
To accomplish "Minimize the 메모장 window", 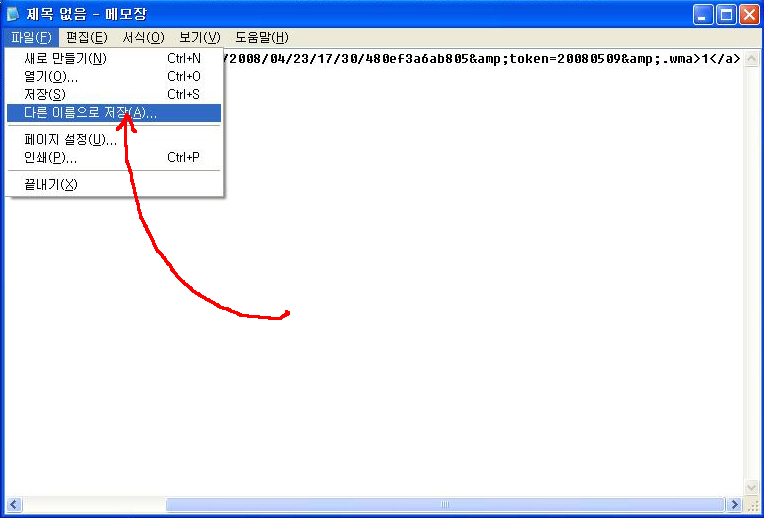I will coord(703,15).
